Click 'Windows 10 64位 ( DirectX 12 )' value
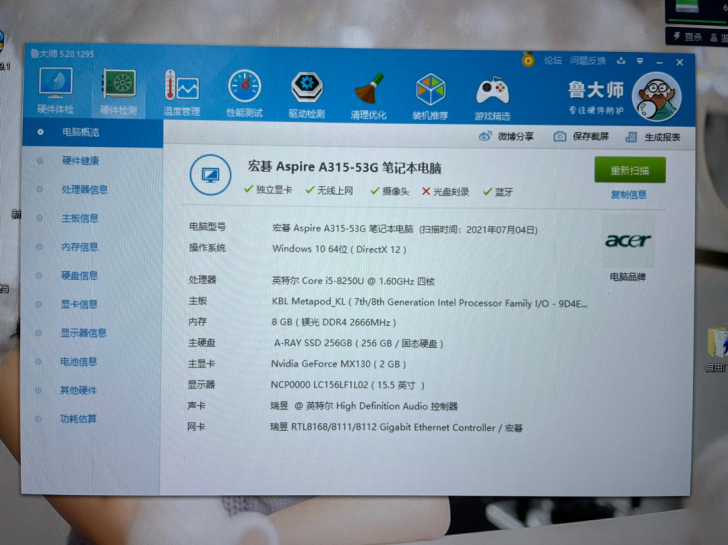The image size is (728, 545). tap(339, 249)
